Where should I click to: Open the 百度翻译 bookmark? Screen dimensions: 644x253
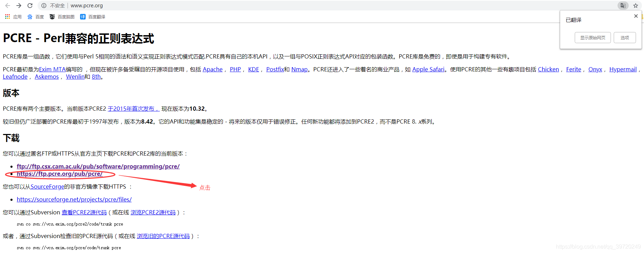pyautogui.click(x=93, y=17)
